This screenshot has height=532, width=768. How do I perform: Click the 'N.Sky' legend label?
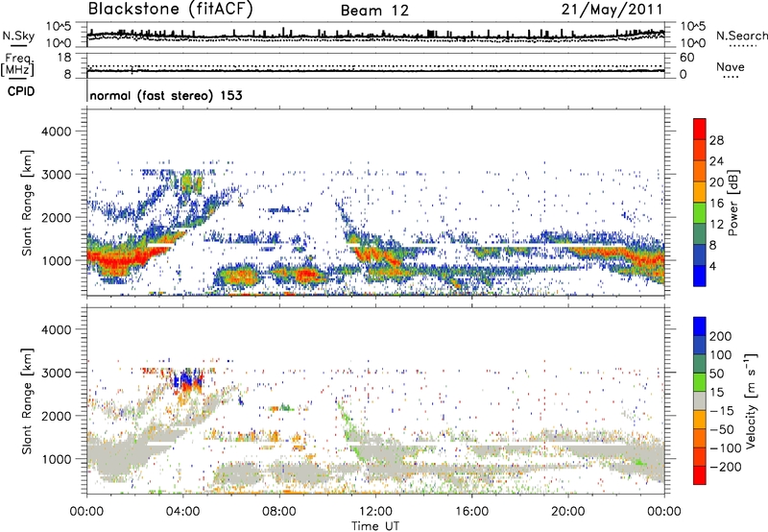click(x=18, y=36)
